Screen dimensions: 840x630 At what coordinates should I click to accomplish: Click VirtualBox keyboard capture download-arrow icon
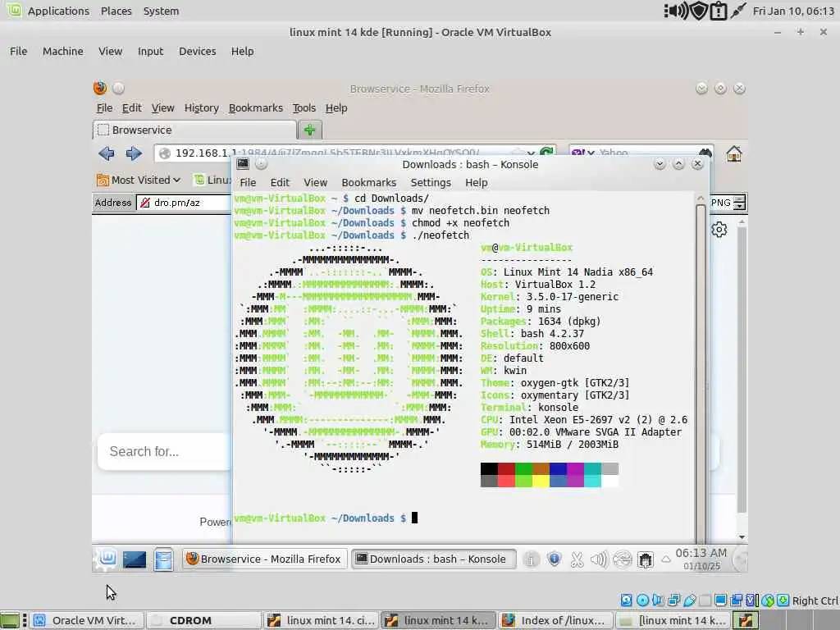[x=783, y=600]
